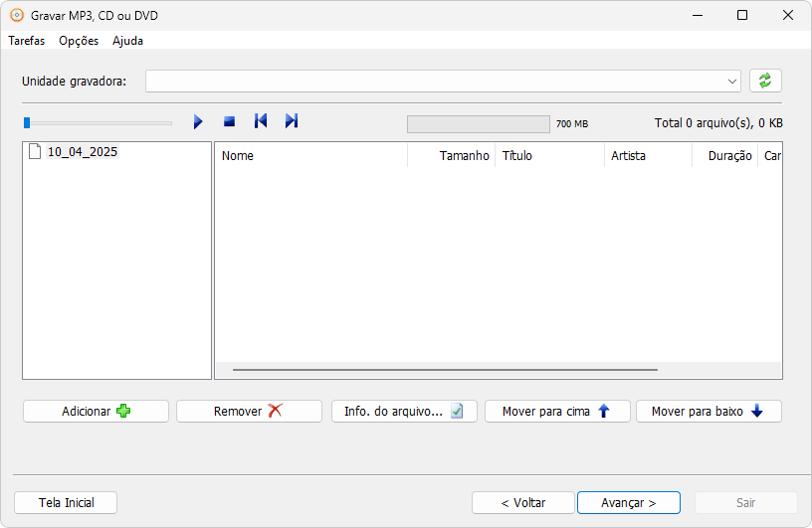Expand the Unidade gravadora dropdown
This screenshot has width=812, height=528.
pyautogui.click(x=732, y=82)
